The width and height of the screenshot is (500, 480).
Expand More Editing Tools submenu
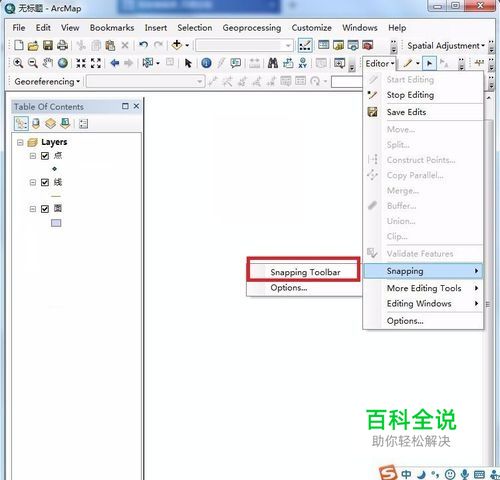point(423,288)
